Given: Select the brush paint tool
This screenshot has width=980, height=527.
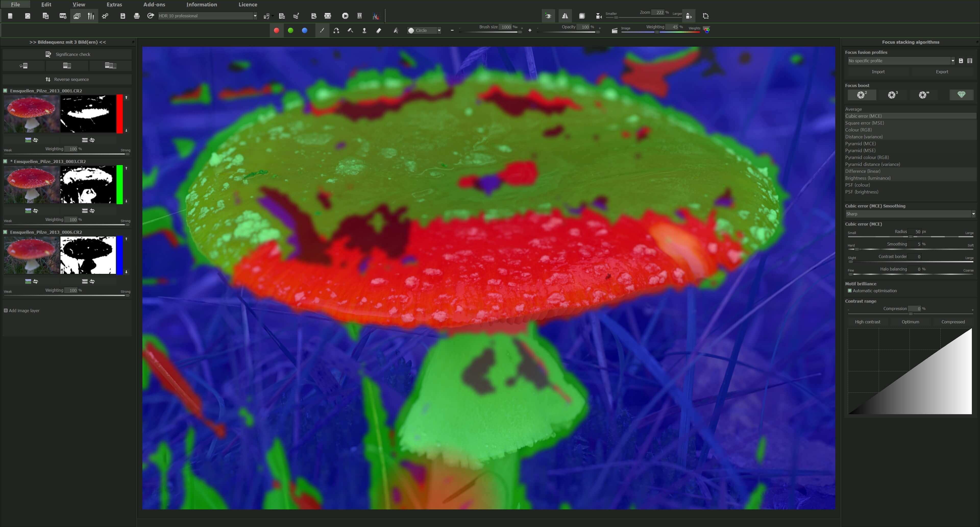Looking at the screenshot, I should tap(322, 30).
